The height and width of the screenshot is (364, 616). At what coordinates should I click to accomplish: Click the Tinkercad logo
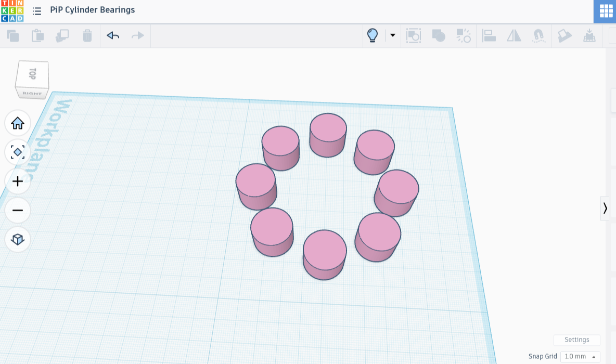coord(12,10)
